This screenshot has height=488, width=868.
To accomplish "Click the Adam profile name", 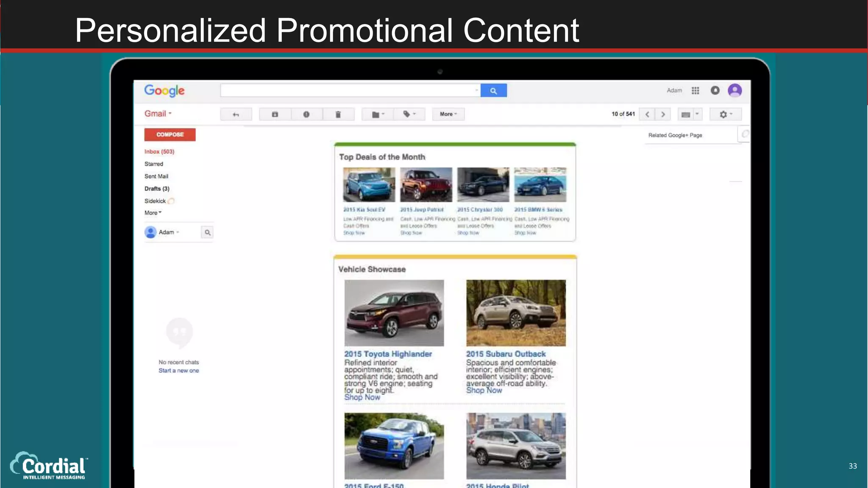I will pos(674,91).
